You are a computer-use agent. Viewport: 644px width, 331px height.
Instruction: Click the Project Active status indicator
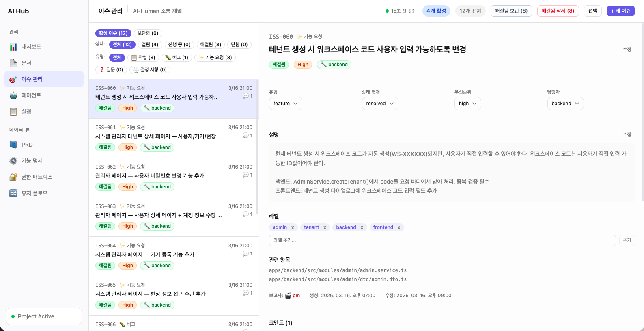pos(44,316)
